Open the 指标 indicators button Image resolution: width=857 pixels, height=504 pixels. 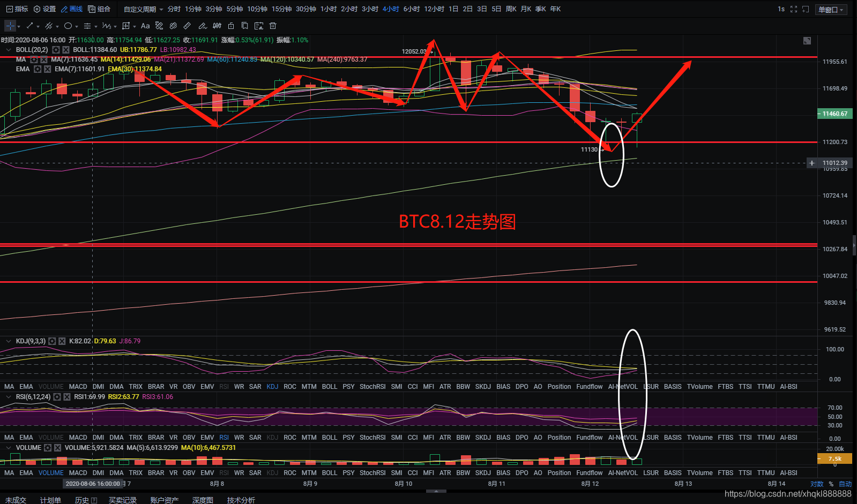[x=17, y=9]
